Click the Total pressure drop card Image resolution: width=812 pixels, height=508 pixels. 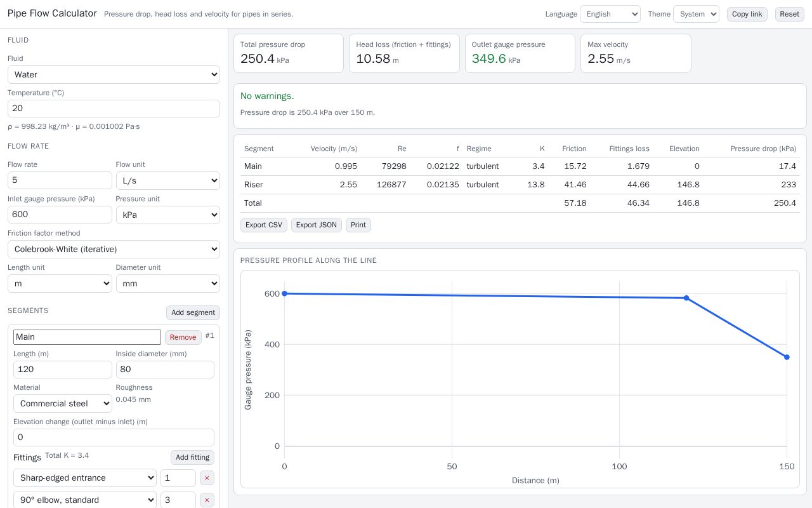(289, 53)
